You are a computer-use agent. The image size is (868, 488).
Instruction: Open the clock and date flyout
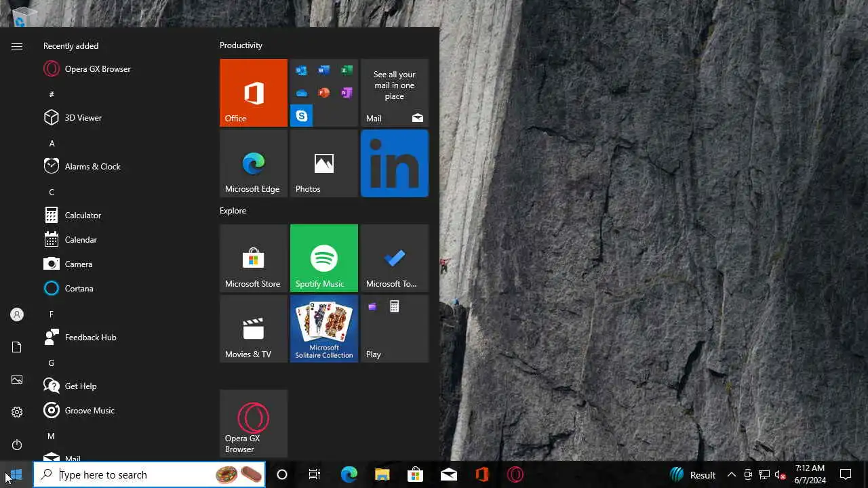(810, 474)
